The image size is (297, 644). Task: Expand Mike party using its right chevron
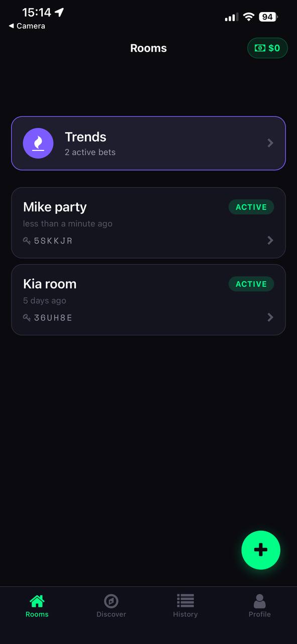pyautogui.click(x=270, y=240)
